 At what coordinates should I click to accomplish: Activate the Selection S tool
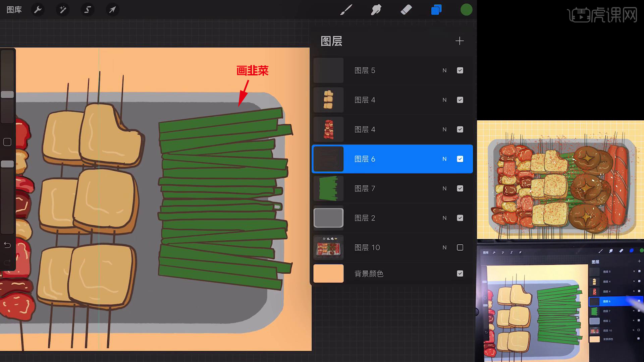point(88,10)
